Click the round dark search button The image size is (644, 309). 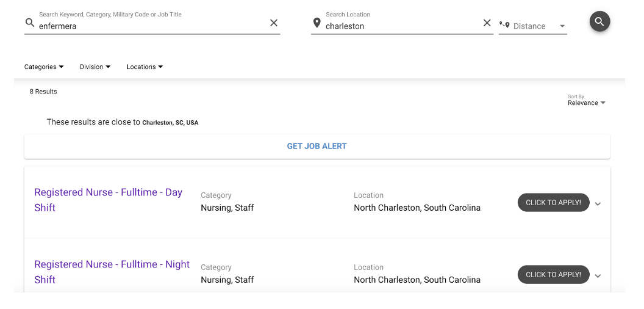(x=599, y=22)
